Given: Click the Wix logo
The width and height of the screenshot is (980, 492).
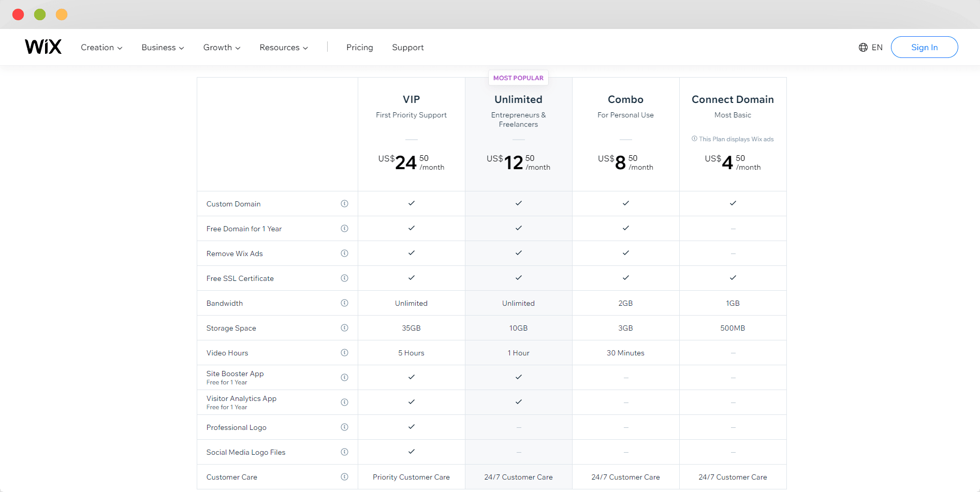Looking at the screenshot, I should point(43,47).
